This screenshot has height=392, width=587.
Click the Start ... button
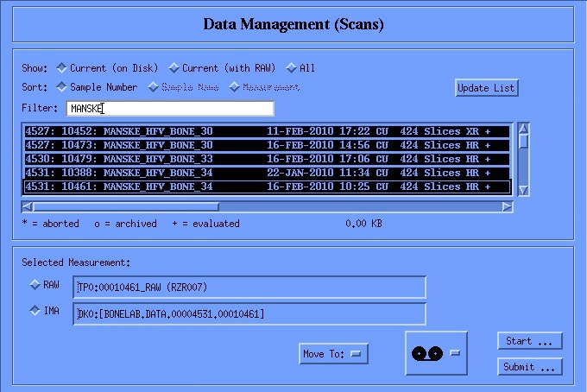(x=530, y=341)
